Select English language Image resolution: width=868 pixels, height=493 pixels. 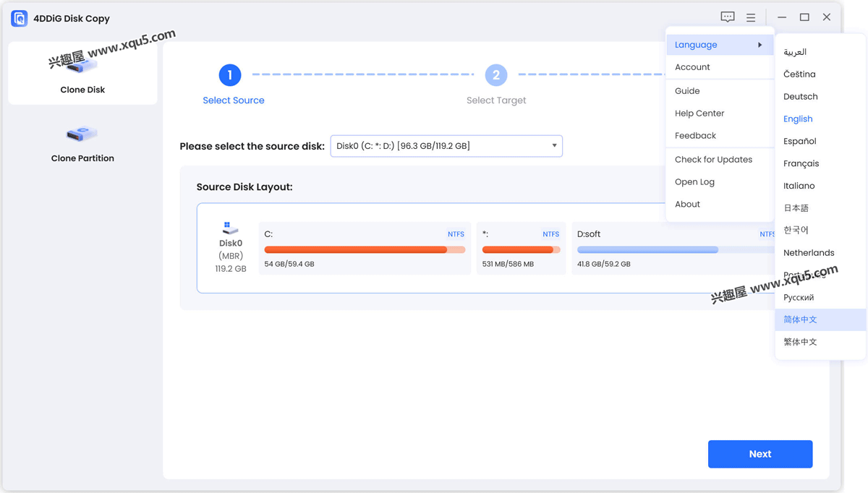pos(820,119)
